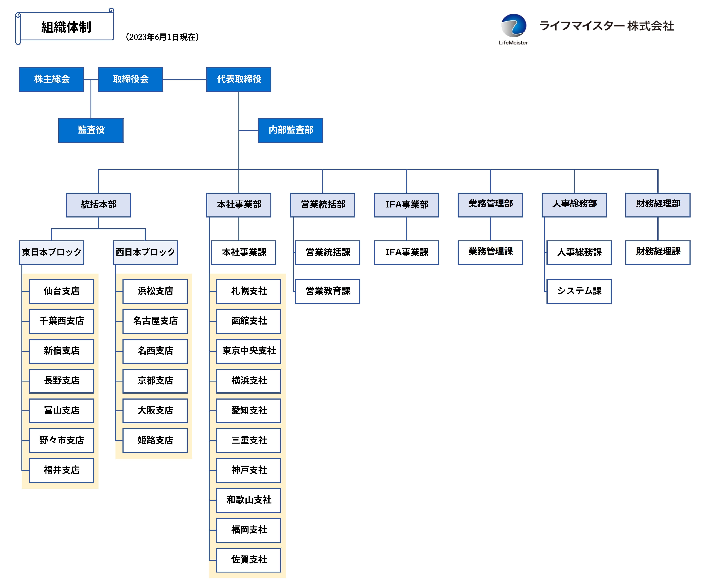
Task: Pick the 佐賀支社 office box
Action: click(x=249, y=560)
